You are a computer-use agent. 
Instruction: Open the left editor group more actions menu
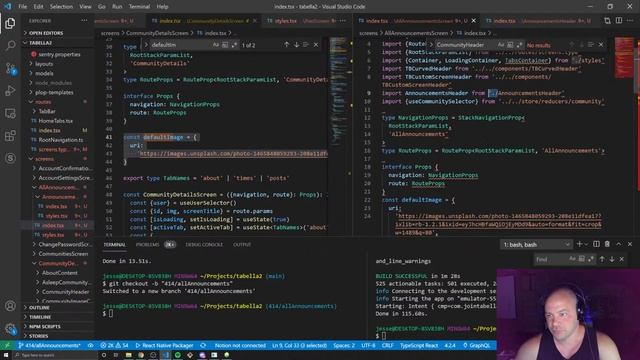(342, 20)
